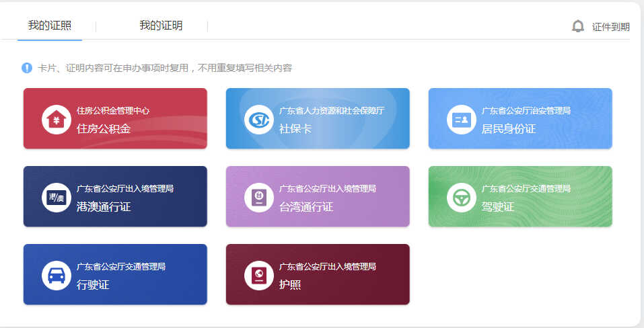Click the 港/澳 travel permit icon
This screenshot has width=644, height=328.
56,198
